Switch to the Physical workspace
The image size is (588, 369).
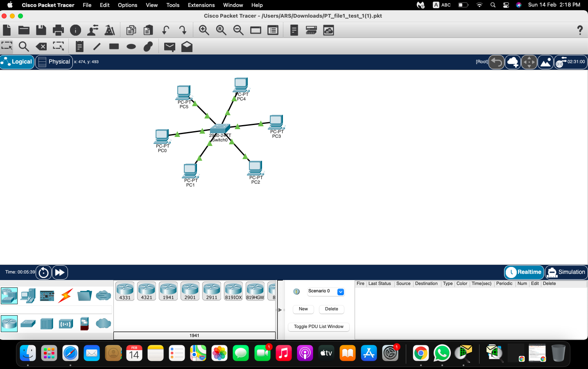[54, 62]
